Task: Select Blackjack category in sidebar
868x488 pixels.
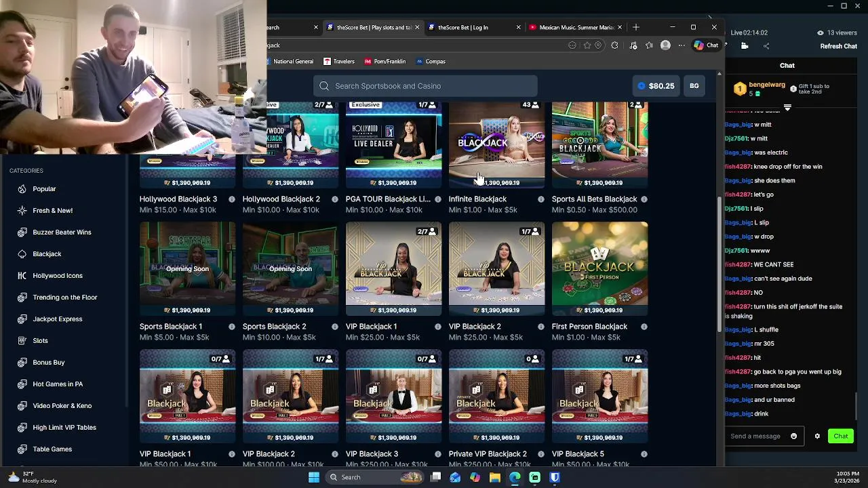Action: click(47, 254)
